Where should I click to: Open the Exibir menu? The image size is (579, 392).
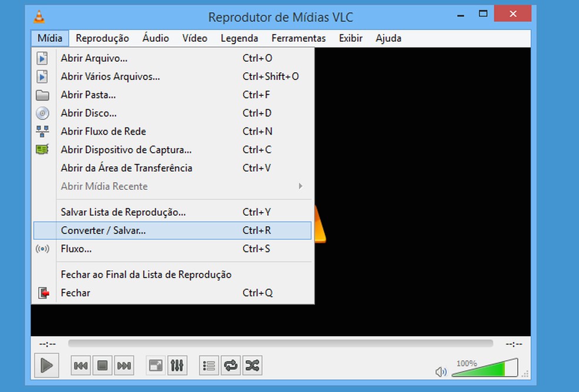click(x=351, y=38)
